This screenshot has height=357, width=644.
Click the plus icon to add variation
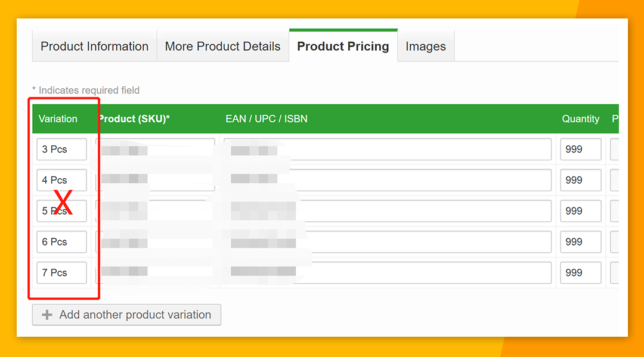pos(47,315)
